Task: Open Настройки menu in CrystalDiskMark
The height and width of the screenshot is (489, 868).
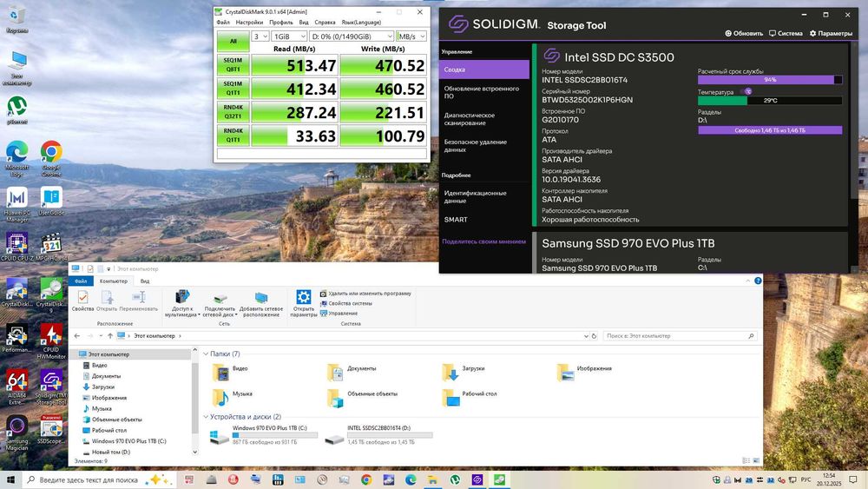Action: pyautogui.click(x=249, y=23)
